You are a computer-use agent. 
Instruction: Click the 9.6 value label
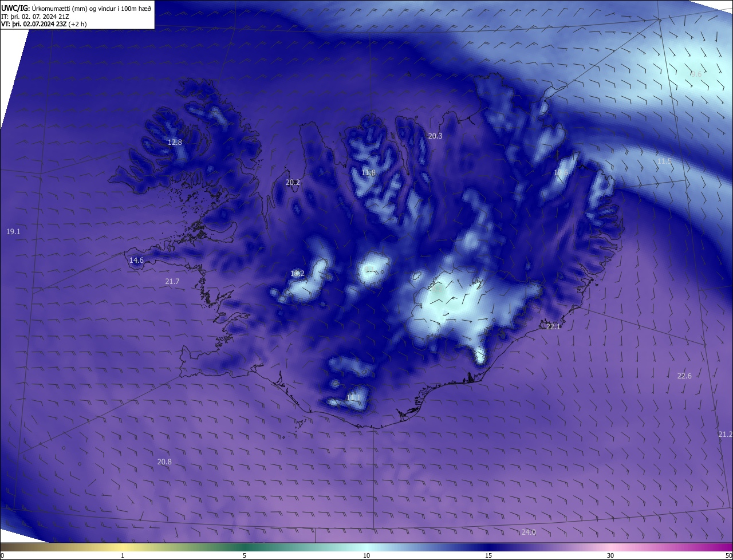click(696, 74)
